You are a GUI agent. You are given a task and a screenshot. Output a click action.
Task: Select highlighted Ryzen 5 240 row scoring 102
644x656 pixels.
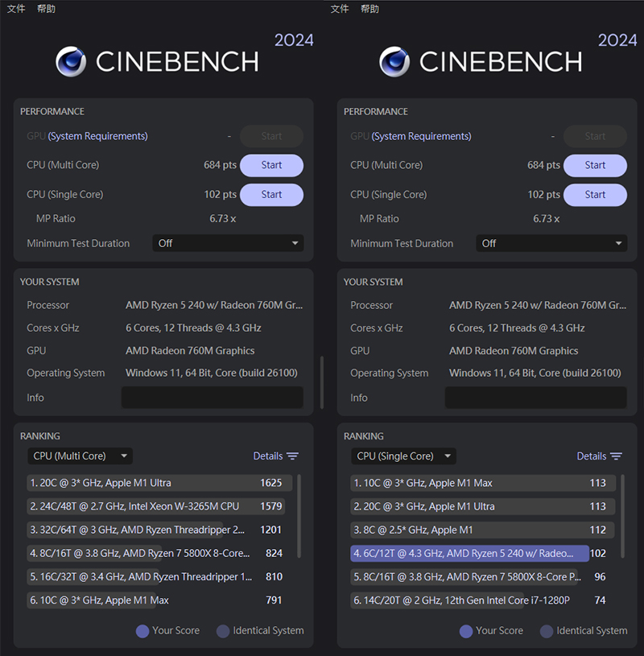479,553
